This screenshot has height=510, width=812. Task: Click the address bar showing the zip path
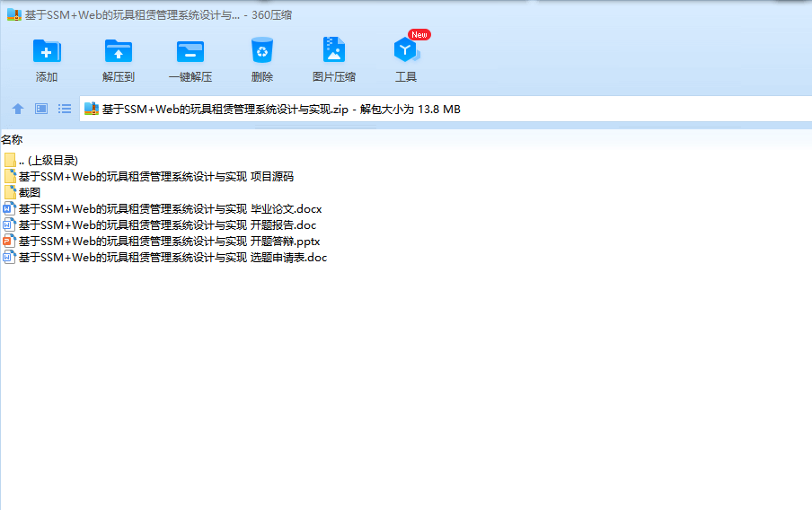446,109
